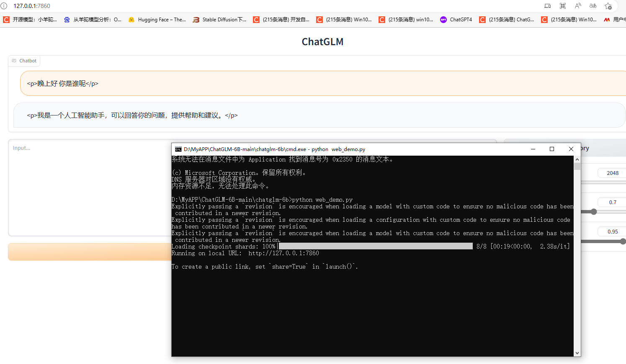Click the Baidu paw favicon of 从羊驼 bookmark

click(67, 20)
